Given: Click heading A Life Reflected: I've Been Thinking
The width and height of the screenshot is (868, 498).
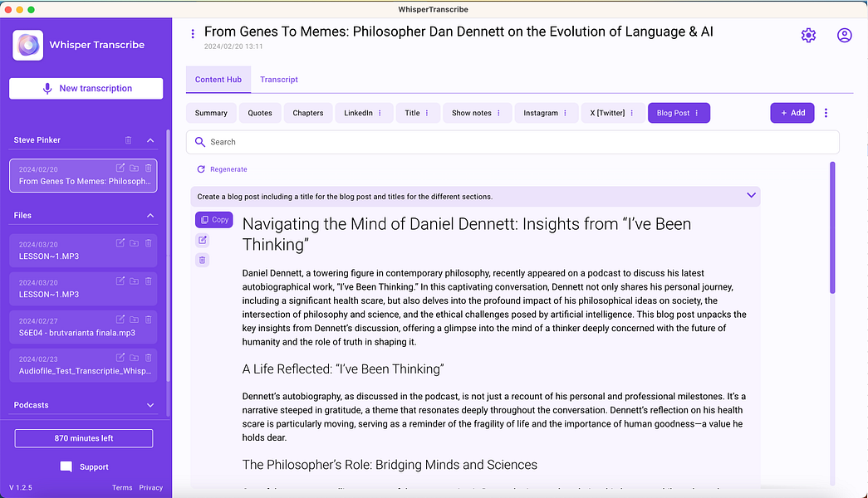Looking at the screenshot, I should coord(343,369).
